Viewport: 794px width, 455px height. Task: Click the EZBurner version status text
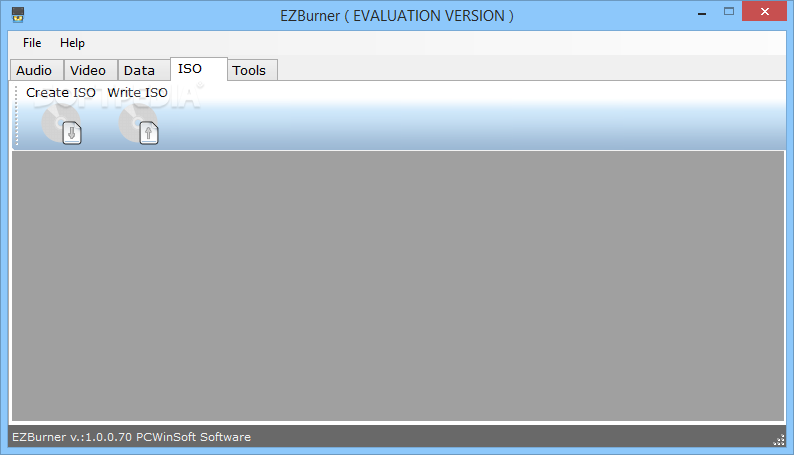click(131, 437)
